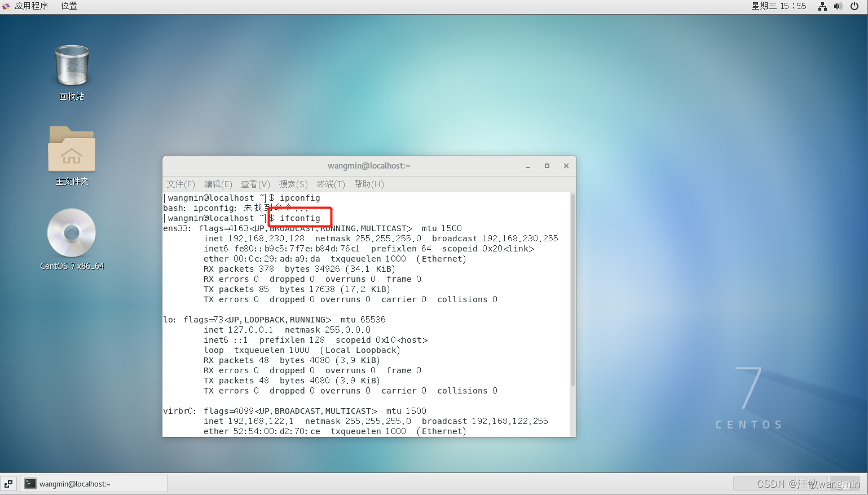Image resolution: width=868 pixels, height=495 pixels.
Task: Open the 编辑(E) menu in terminal
Action: (x=218, y=184)
